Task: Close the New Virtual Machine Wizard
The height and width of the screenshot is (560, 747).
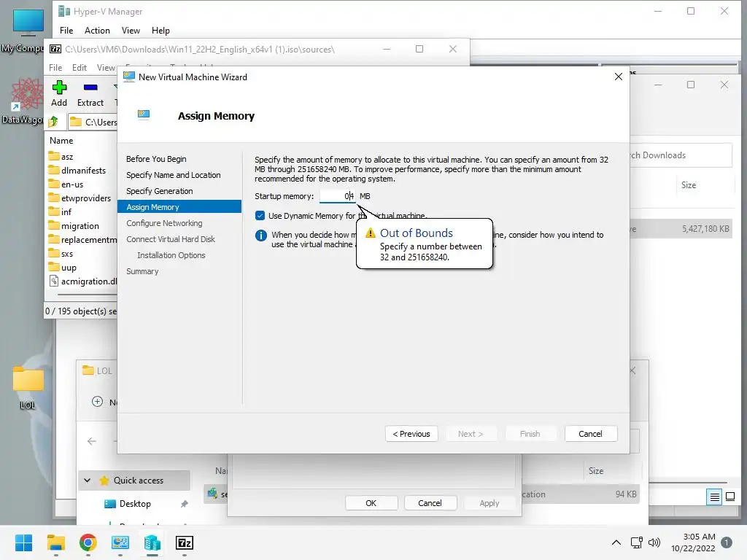Action: click(619, 77)
